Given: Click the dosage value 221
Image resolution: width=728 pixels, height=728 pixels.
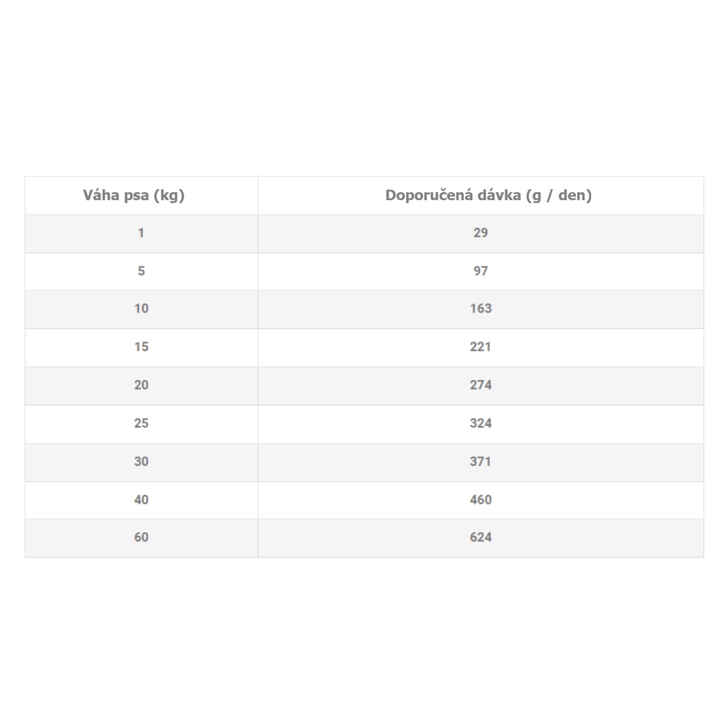Looking at the screenshot, I should click(480, 347).
